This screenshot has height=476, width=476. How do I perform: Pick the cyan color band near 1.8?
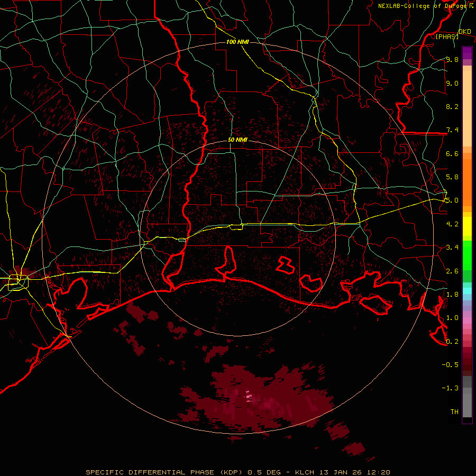coord(467,290)
